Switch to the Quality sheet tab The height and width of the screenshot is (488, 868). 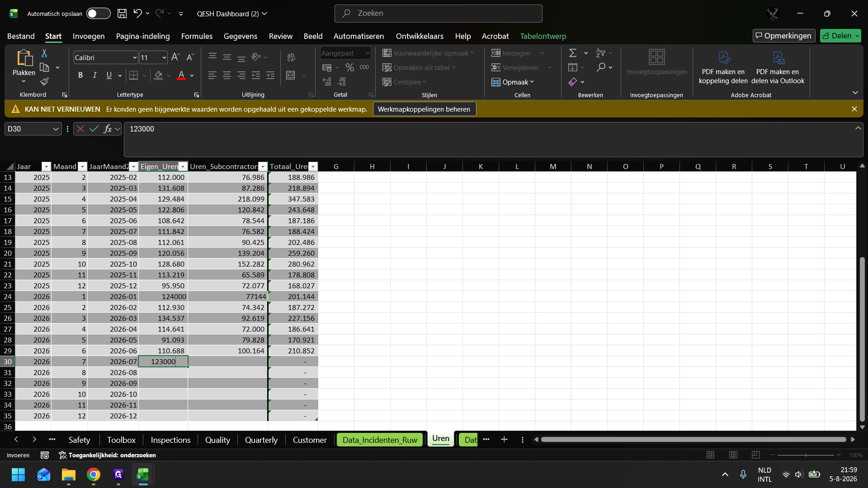pyautogui.click(x=217, y=440)
